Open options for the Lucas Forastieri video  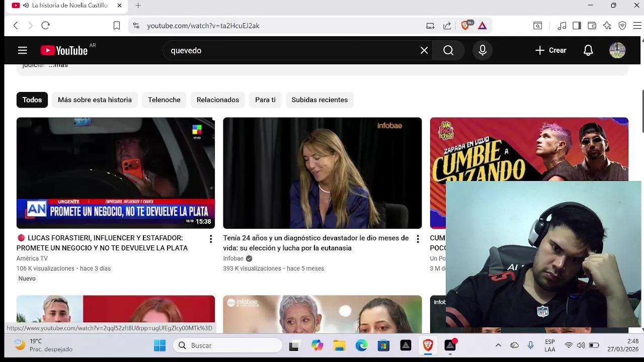(x=211, y=239)
